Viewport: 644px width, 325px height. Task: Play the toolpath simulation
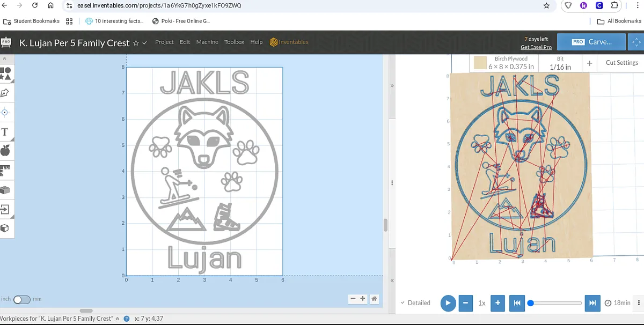pos(448,303)
